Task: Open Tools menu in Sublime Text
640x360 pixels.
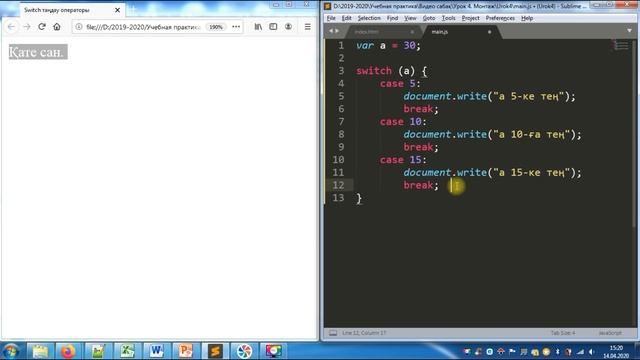Action: coord(448,18)
